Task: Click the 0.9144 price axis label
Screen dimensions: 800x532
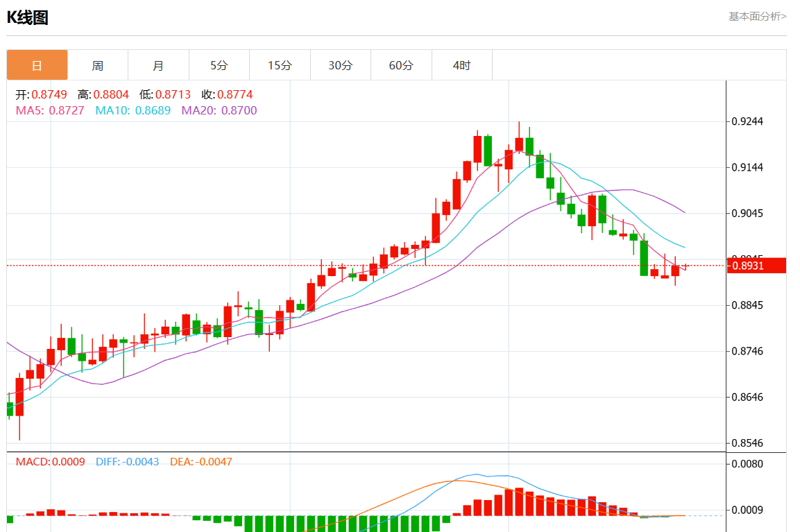Action: coord(747,167)
